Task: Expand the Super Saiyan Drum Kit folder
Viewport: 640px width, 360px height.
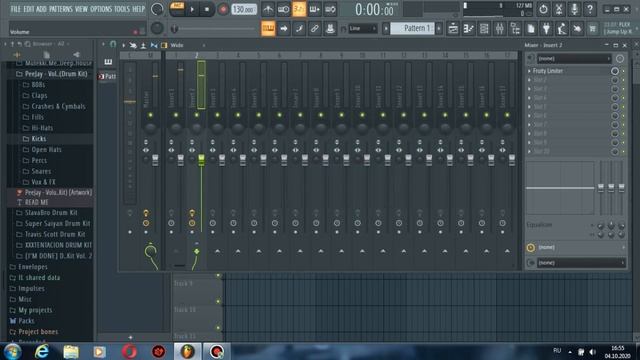Action: [x=57, y=223]
